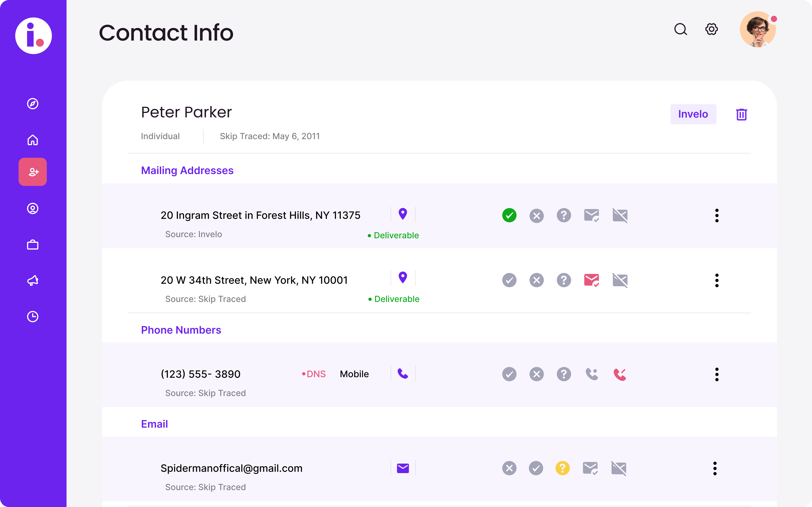The width and height of the screenshot is (812, 507).
Task: Toggle red mail-sent icon on 34th Street address
Action: 591,280
